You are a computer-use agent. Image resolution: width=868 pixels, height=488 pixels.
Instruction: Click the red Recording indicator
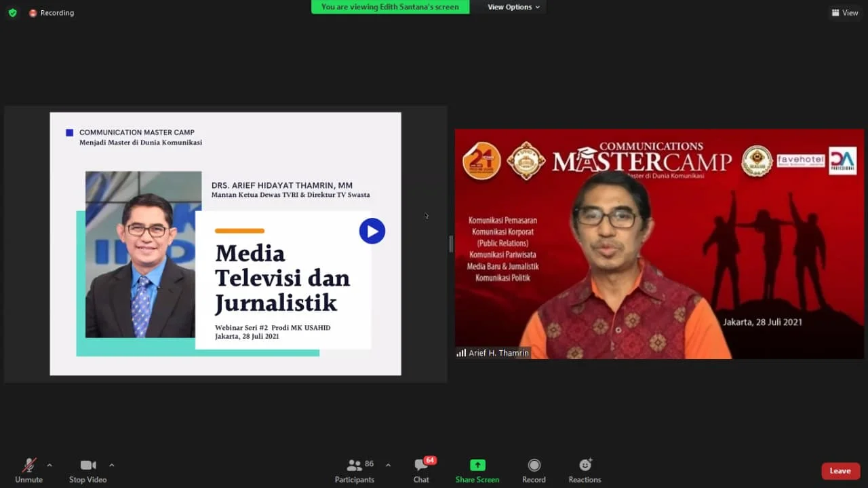click(52, 13)
